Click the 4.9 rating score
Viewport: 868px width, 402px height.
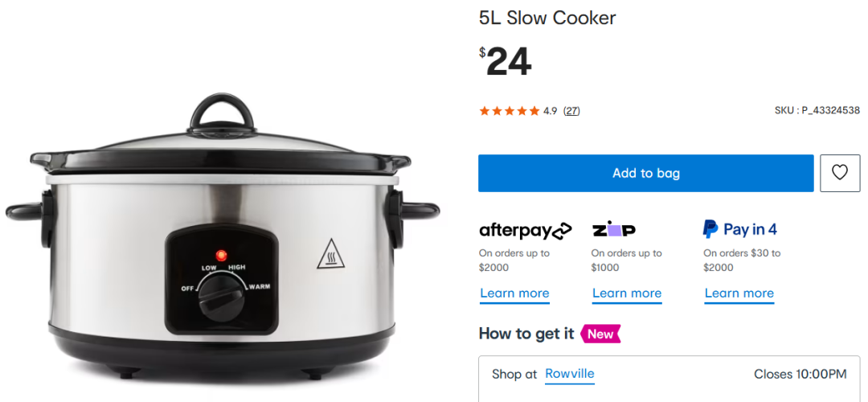click(550, 111)
